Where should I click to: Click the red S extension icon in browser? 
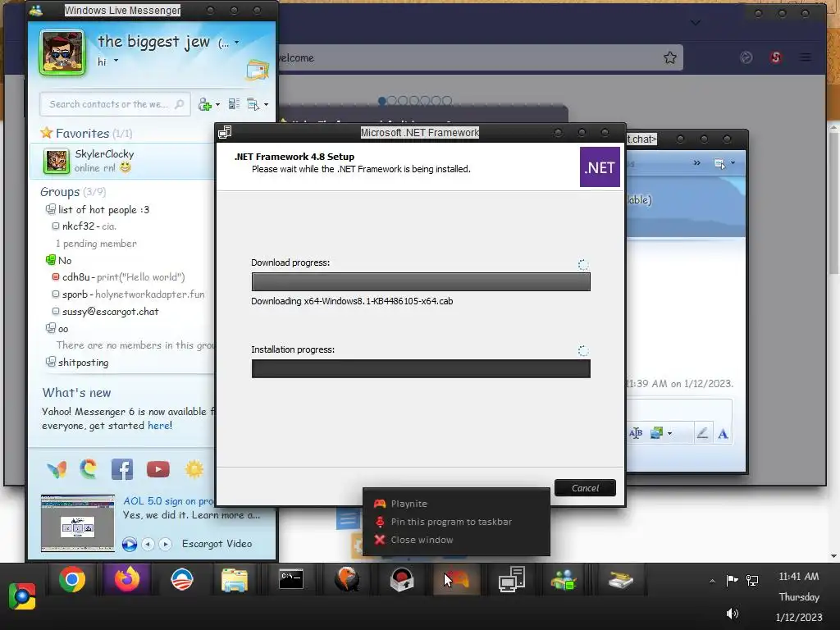coord(776,57)
